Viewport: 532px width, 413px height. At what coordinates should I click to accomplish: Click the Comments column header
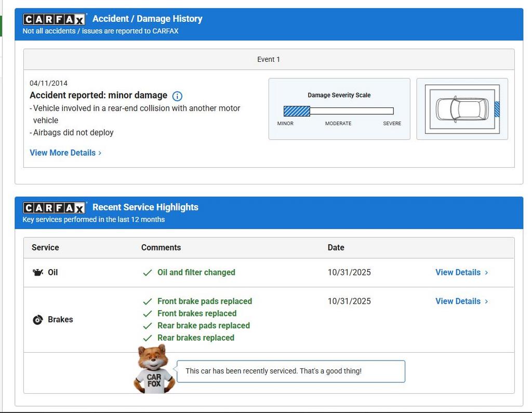pyautogui.click(x=161, y=247)
